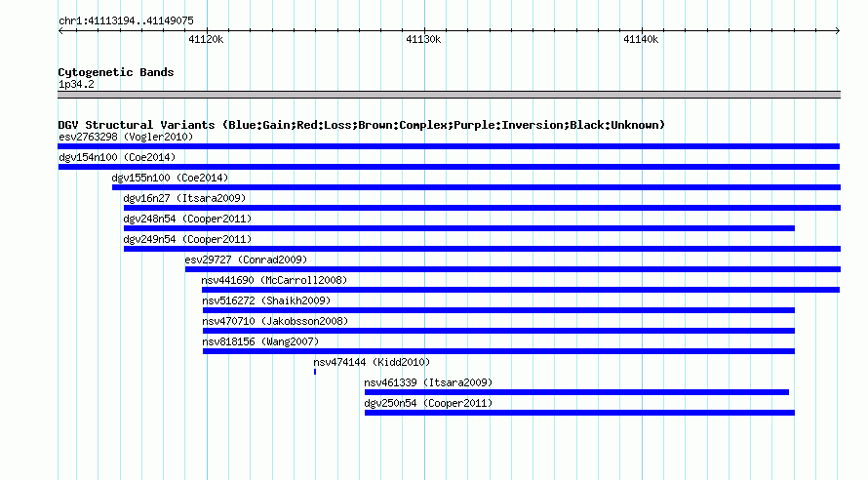This screenshot has height=480, width=868.
Task: Open the dgv155n100 (Coe2014) variant label
Action: (x=170, y=178)
